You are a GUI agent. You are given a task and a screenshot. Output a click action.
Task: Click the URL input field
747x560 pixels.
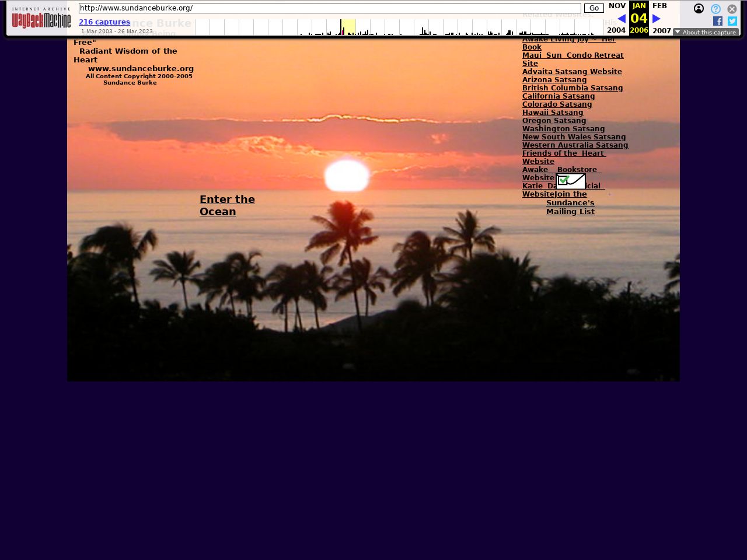point(330,8)
